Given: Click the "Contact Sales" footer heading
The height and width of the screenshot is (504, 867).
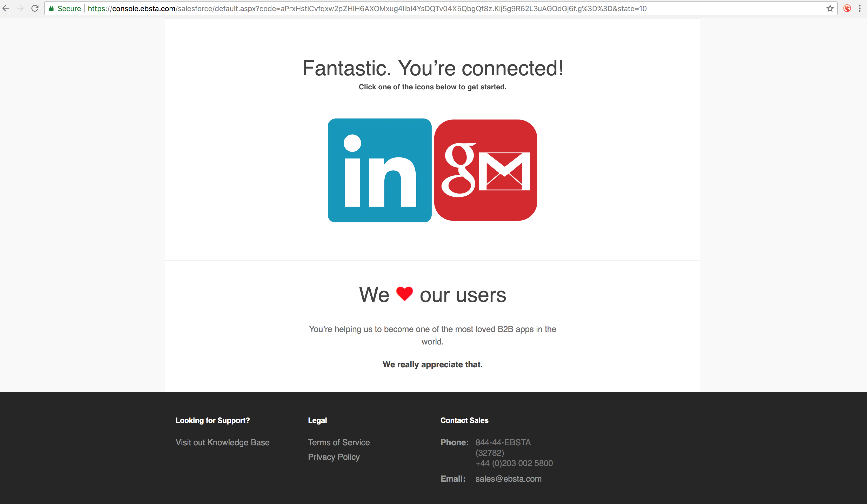Looking at the screenshot, I should tap(464, 420).
